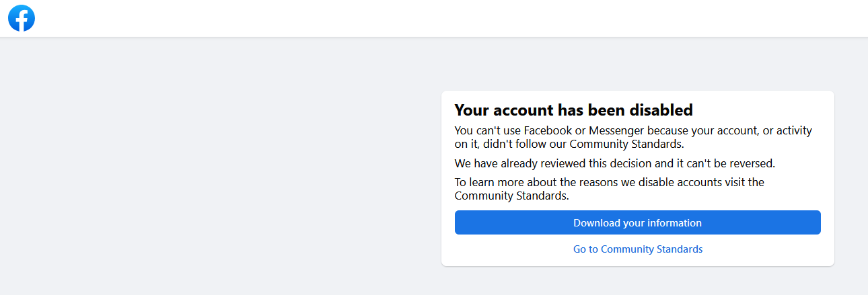Viewport: 868px width, 295px height.
Task: Click the sentence about the already reviewed decision
Action: click(615, 163)
